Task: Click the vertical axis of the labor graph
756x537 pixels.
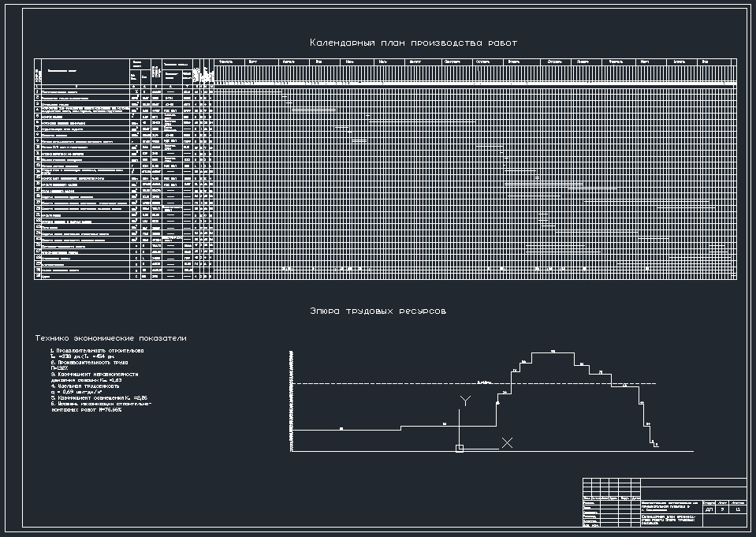Action: [x=291, y=402]
